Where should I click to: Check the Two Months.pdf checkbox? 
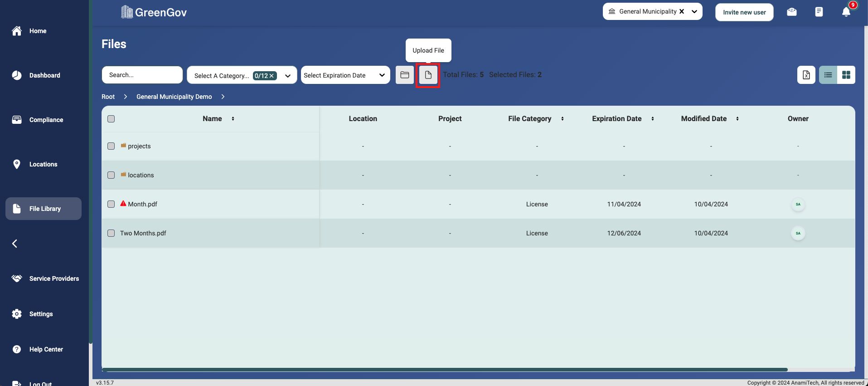[111, 233]
